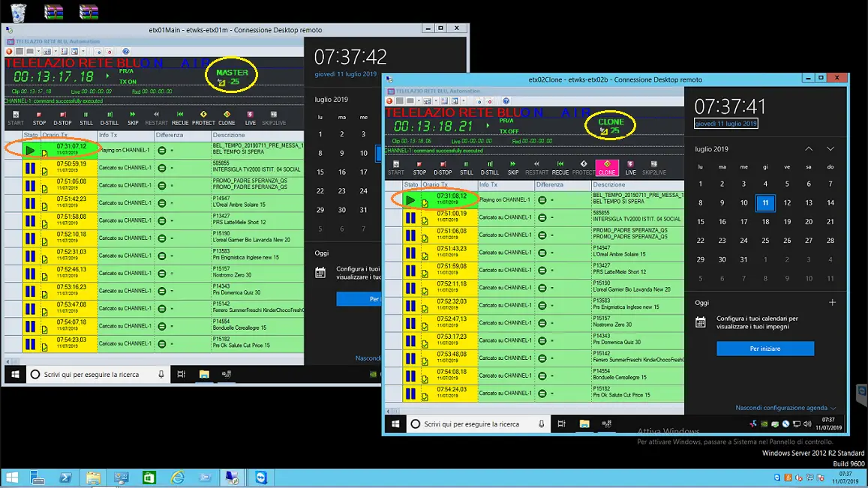The width and height of the screenshot is (868, 488).
Task: Toggle the highlighted CLONE button in Clone window
Action: pos(606,168)
